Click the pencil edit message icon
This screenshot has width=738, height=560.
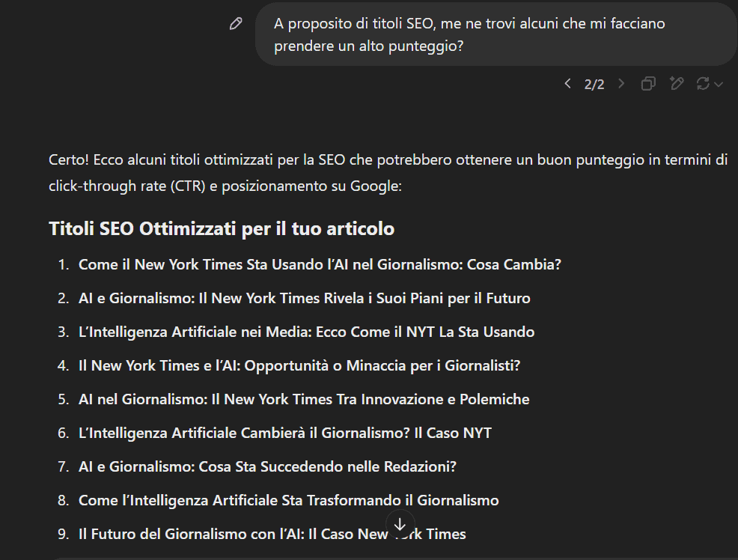(x=236, y=23)
